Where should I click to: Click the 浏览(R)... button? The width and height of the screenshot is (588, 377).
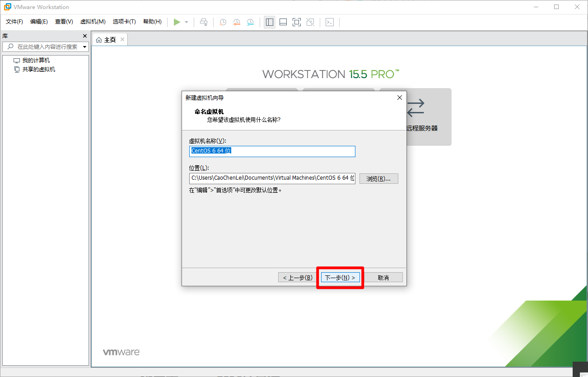[379, 179]
